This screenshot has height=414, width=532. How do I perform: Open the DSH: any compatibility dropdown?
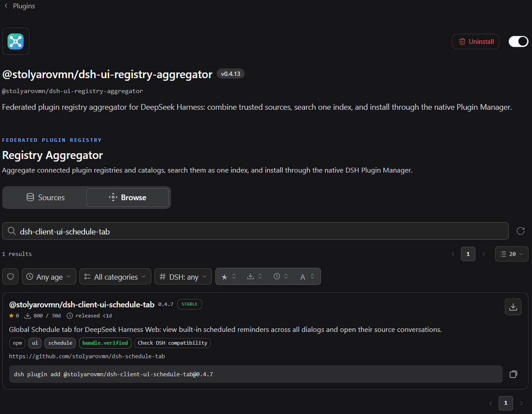pyautogui.click(x=183, y=277)
